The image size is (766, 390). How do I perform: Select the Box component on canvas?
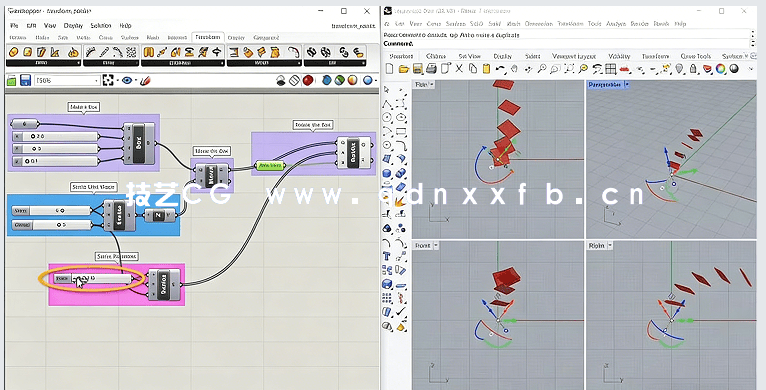point(139,143)
